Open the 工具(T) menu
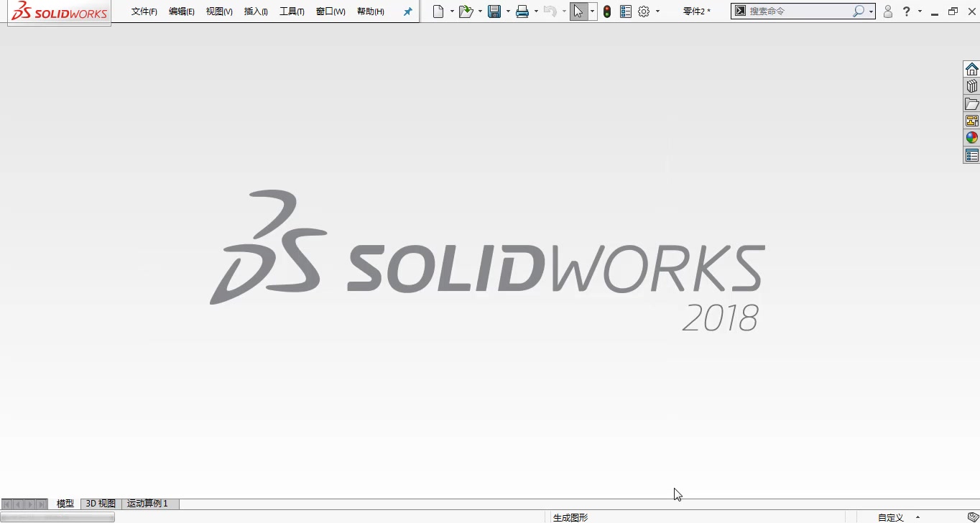Image resolution: width=980 pixels, height=523 pixels. tap(292, 11)
